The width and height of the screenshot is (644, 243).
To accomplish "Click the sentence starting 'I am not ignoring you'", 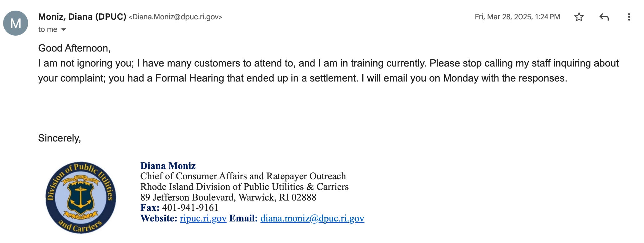I will click(x=232, y=63).
